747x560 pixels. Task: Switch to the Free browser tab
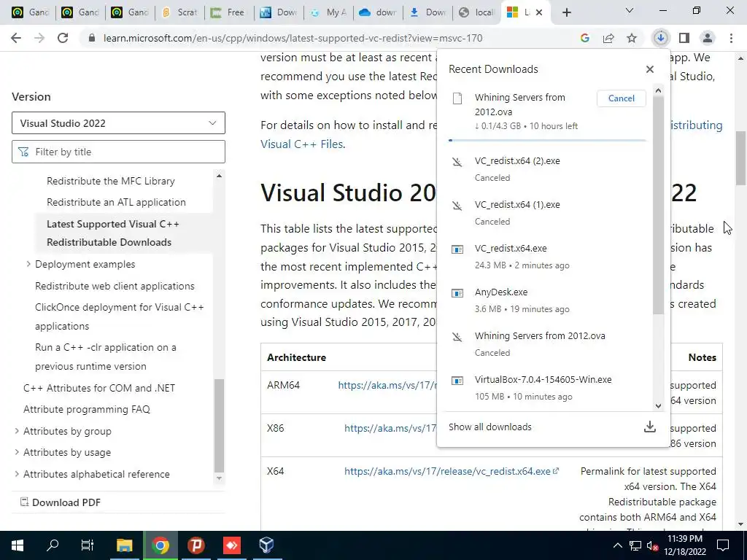pos(228,12)
